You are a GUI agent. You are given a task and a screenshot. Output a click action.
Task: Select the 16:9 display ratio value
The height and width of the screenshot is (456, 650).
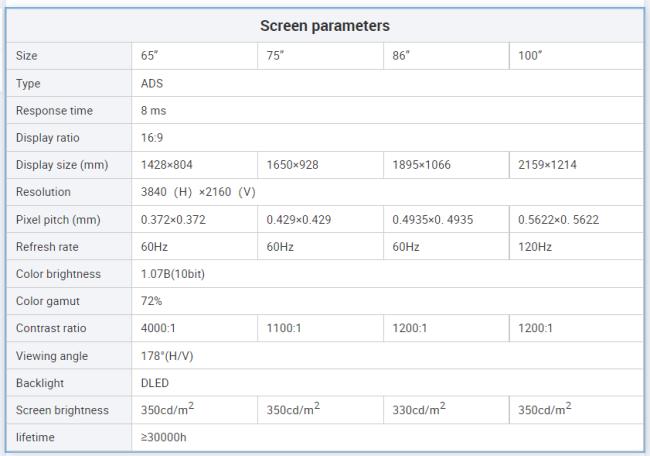[152, 137]
